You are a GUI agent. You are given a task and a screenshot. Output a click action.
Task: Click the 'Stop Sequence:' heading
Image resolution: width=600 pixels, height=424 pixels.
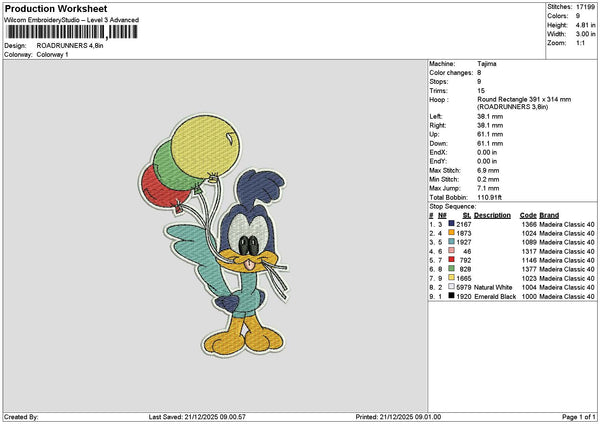[453, 207]
